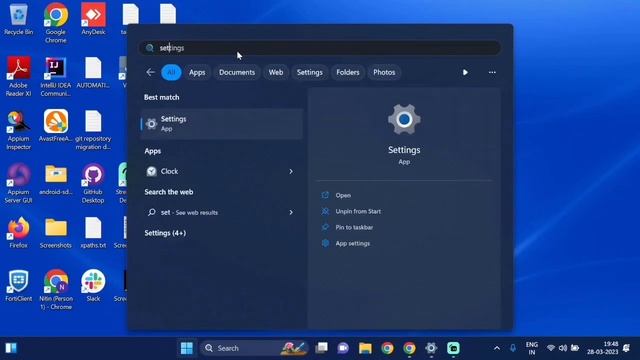The width and height of the screenshot is (640, 360).
Task: Open the purple video chat taskbar icon
Action: tap(343, 348)
